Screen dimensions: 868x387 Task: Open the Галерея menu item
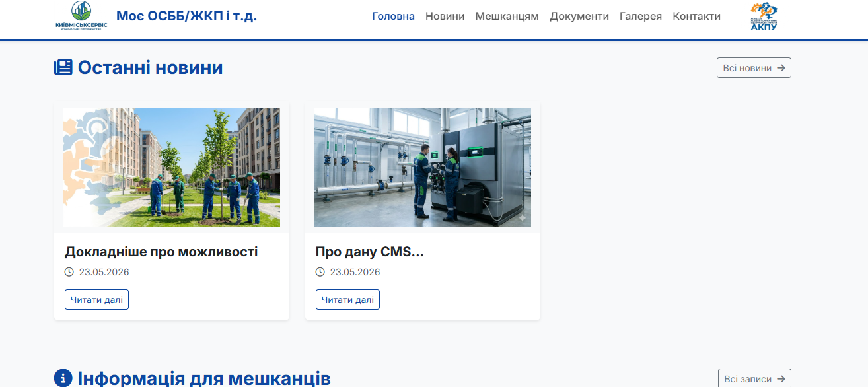[641, 17]
